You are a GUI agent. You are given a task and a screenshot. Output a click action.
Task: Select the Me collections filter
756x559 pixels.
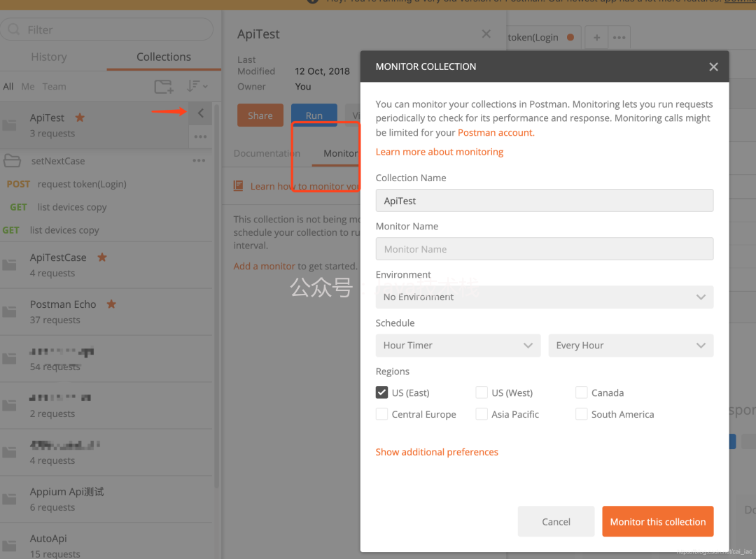(x=28, y=87)
